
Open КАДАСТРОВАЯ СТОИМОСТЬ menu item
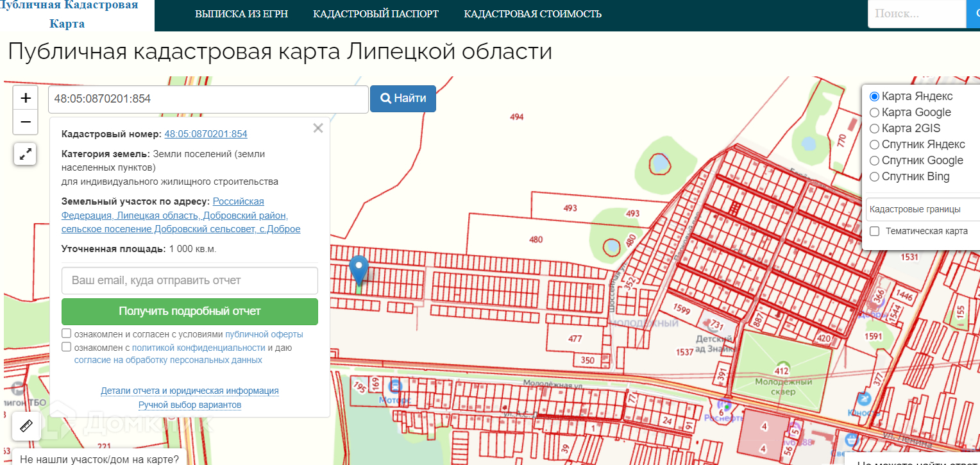click(532, 14)
